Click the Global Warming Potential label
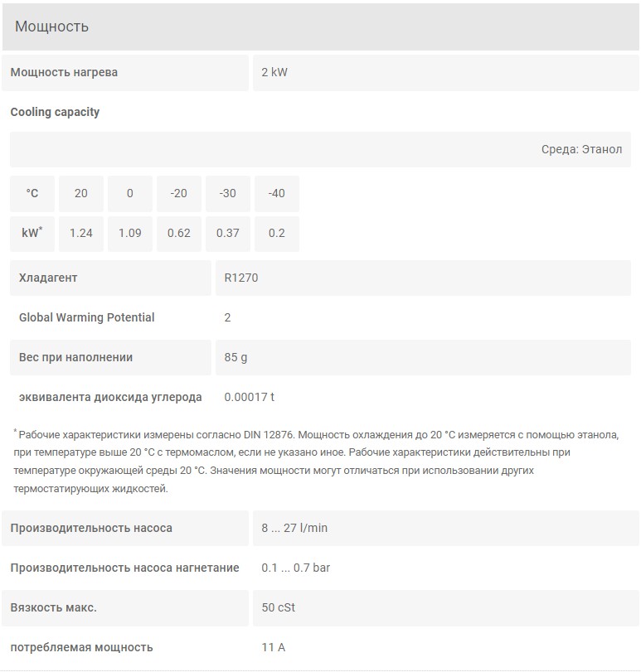 (x=86, y=317)
